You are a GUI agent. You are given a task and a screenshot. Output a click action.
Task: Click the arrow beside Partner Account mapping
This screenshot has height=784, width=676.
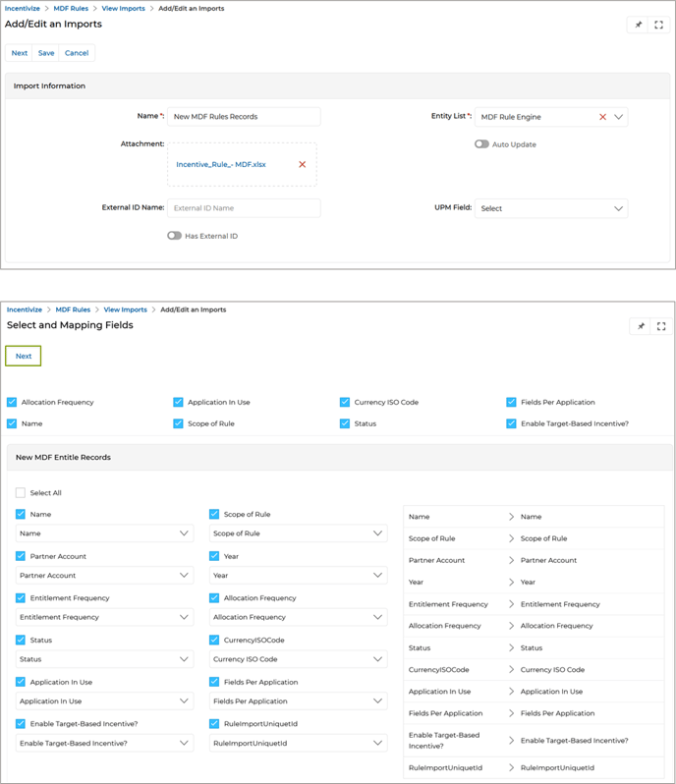point(511,560)
